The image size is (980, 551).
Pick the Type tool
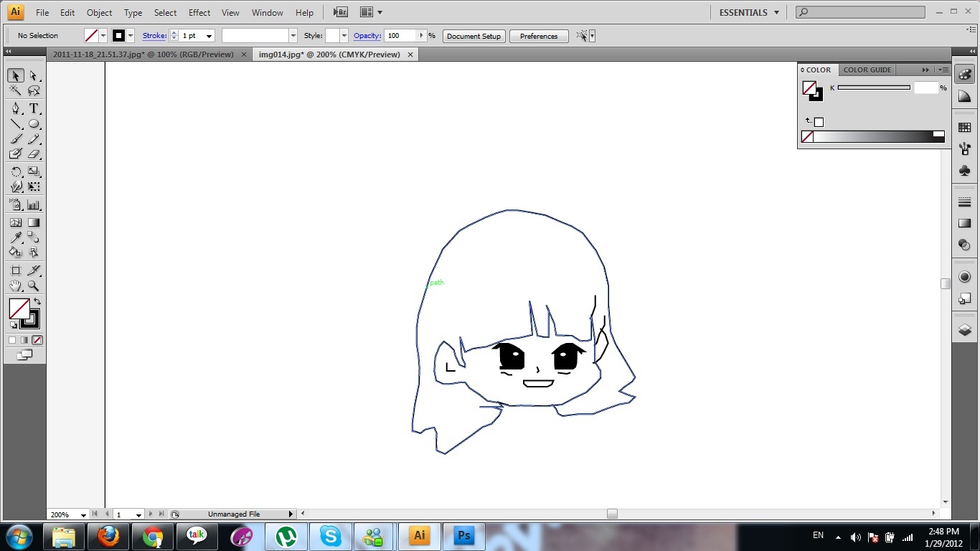[x=33, y=108]
